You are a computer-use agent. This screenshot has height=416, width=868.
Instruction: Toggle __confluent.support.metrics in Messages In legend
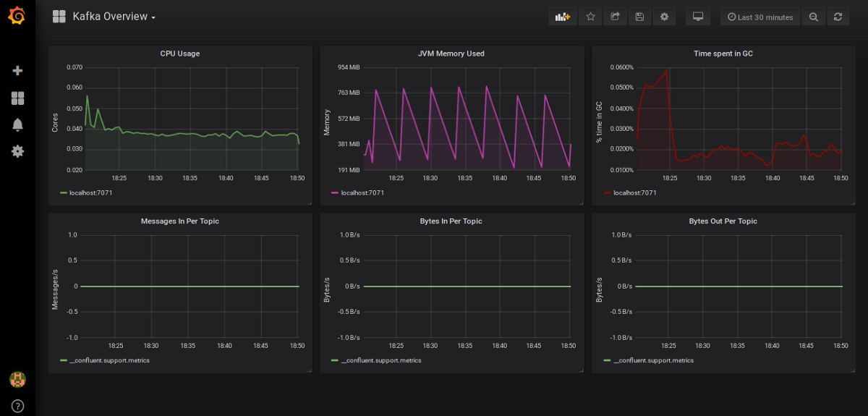click(x=109, y=360)
